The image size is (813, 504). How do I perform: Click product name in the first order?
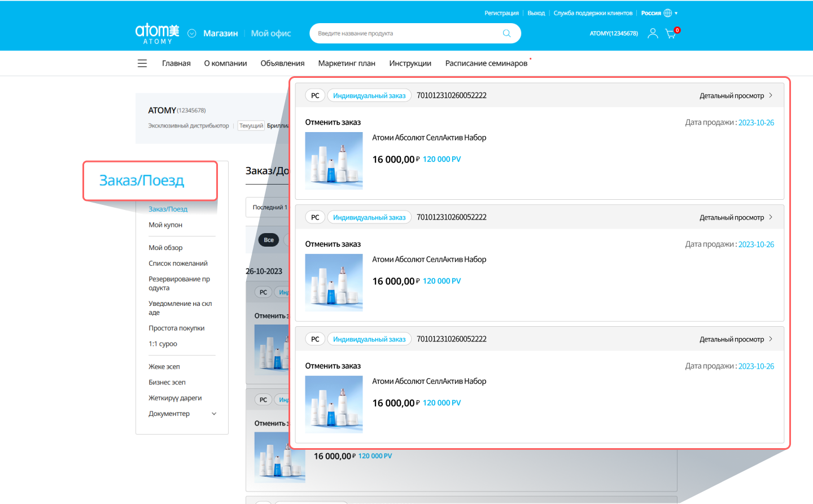pyautogui.click(x=429, y=137)
